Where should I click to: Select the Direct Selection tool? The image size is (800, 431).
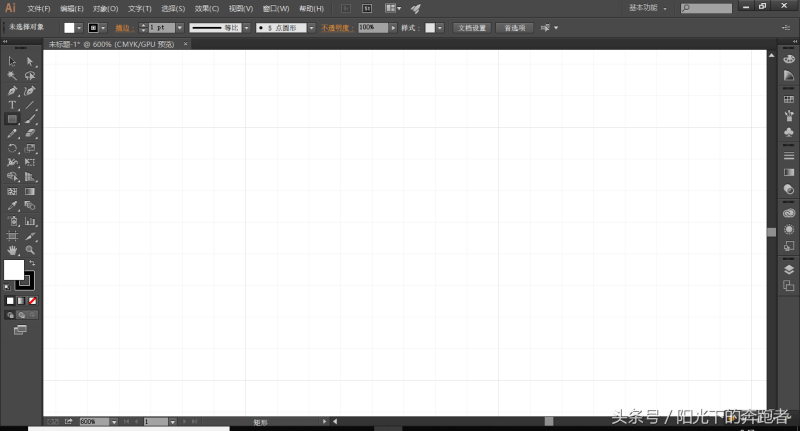[x=30, y=62]
